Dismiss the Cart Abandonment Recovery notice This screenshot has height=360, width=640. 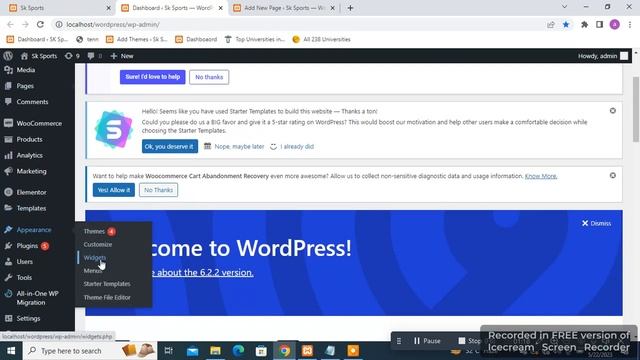click(x=613, y=176)
